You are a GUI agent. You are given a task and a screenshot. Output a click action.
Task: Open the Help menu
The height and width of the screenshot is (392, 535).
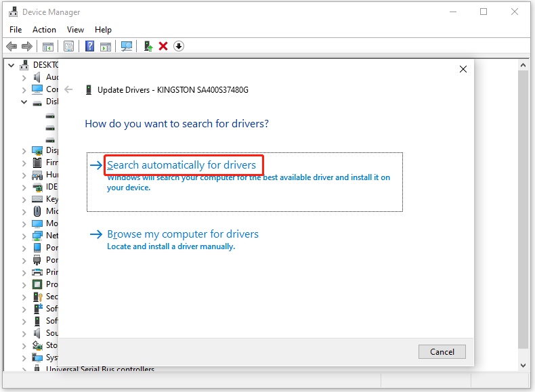coord(103,30)
